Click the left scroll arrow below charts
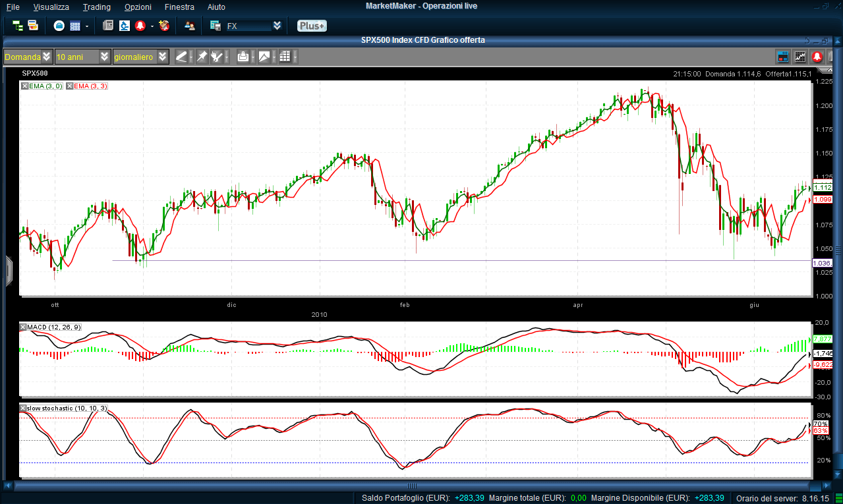Viewport: 843px width, 504px height. (x=9, y=486)
